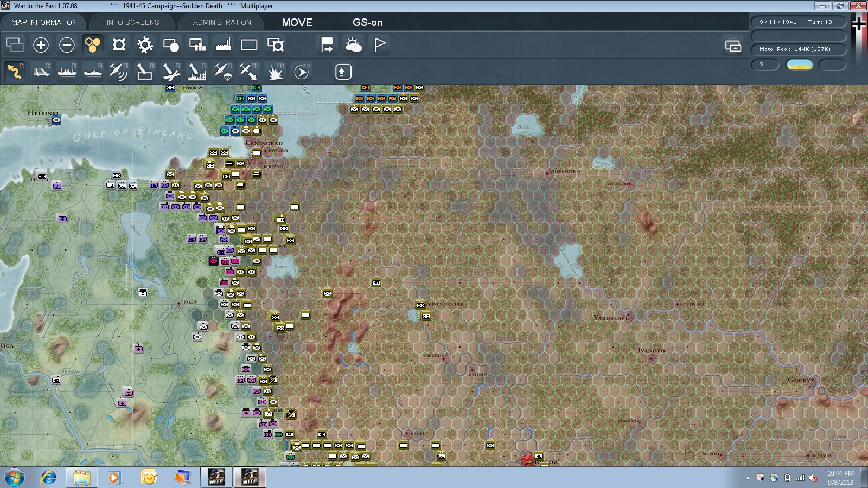Select bomb airfield mode F7 icon
This screenshot has height=488, width=868.
tap(171, 72)
